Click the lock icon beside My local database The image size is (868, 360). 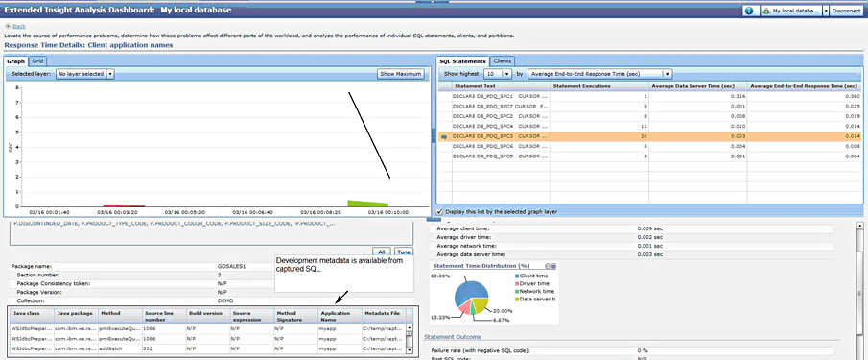click(766, 11)
